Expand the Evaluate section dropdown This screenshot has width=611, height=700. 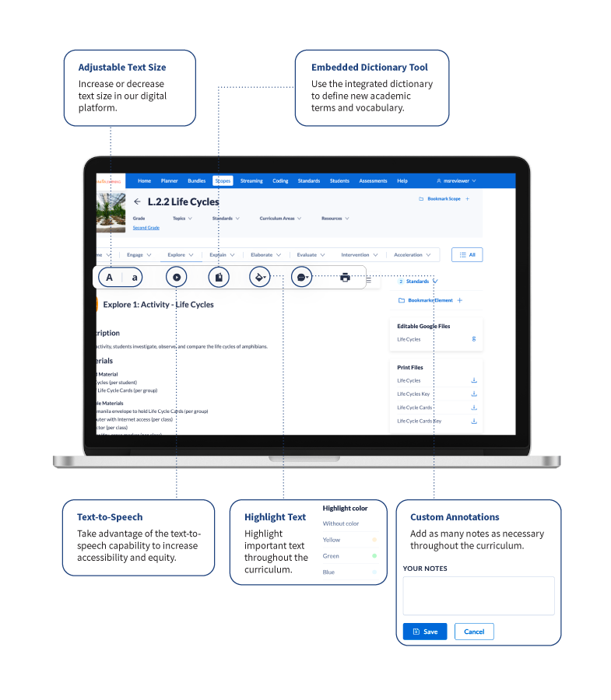311,255
